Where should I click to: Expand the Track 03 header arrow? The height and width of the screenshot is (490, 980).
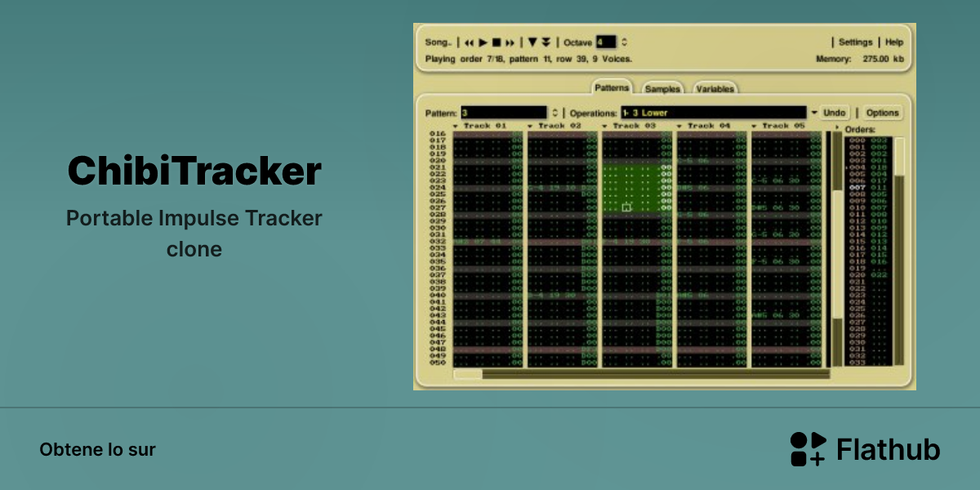tap(605, 127)
